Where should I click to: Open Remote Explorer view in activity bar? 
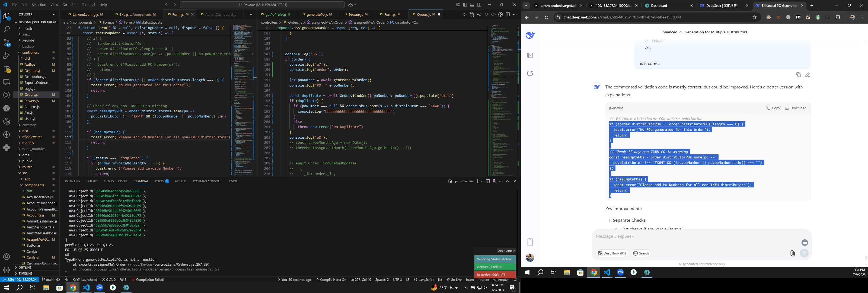coord(7,82)
